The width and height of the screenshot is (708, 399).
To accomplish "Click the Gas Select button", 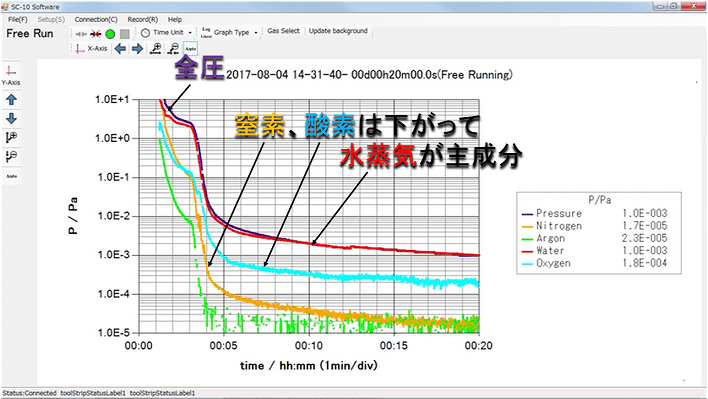I will click(x=283, y=31).
